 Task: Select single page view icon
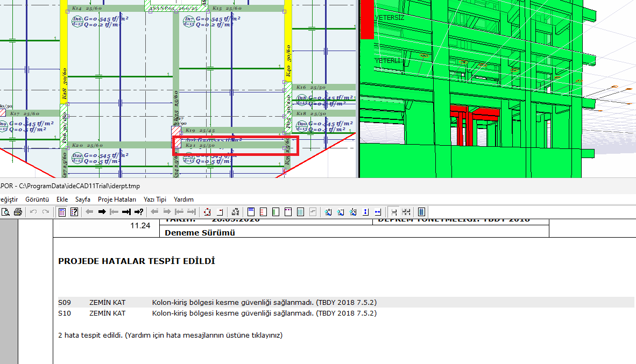[394, 212]
